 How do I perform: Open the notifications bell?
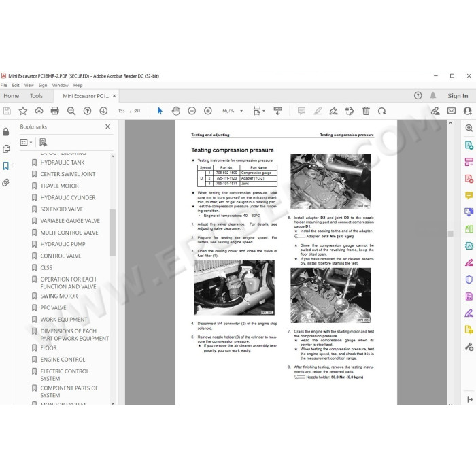pyautogui.click(x=433, y=96)
